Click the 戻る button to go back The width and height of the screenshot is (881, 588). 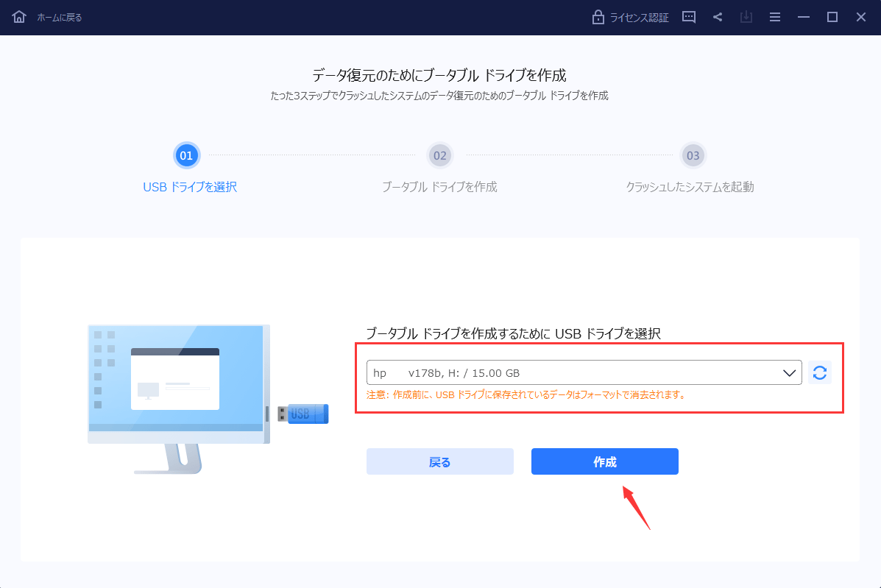click(x=439, y=461)
